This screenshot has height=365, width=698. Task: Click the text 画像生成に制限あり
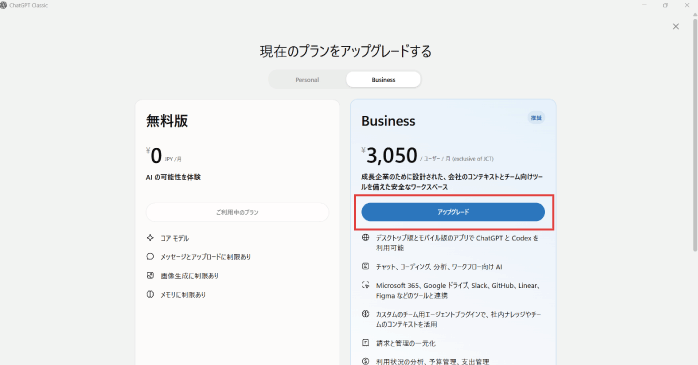(x=190, y=276)
